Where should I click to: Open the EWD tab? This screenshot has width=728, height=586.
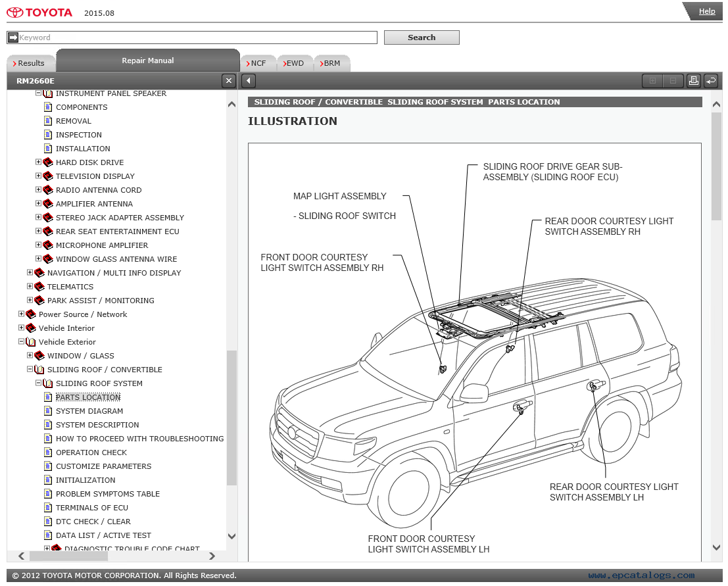pos(295,63)
